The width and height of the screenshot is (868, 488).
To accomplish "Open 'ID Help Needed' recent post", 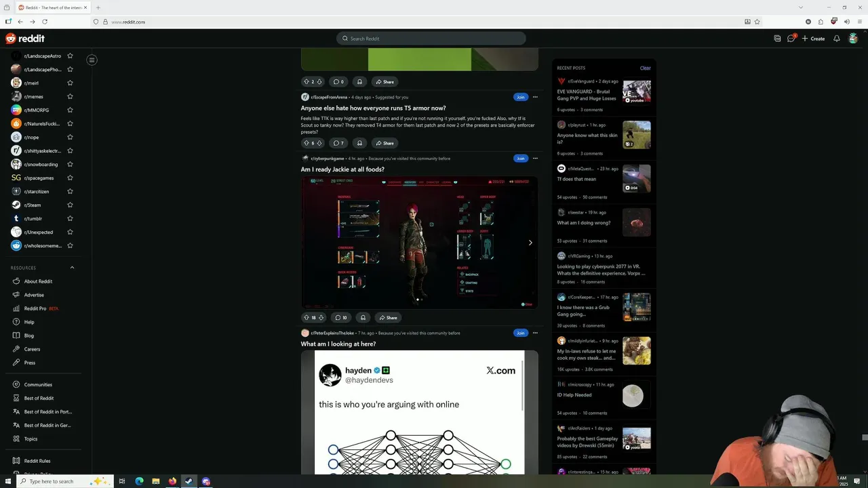I will [574, 394].
